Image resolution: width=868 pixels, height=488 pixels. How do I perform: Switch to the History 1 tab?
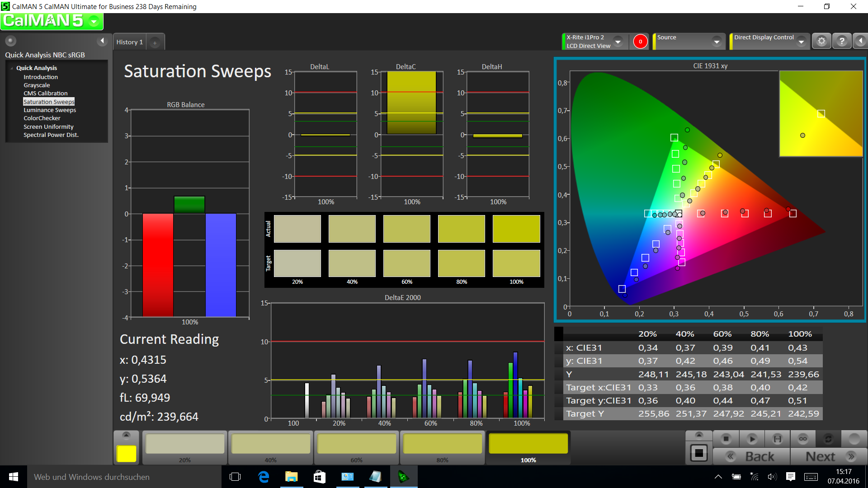tap(129, 42)
